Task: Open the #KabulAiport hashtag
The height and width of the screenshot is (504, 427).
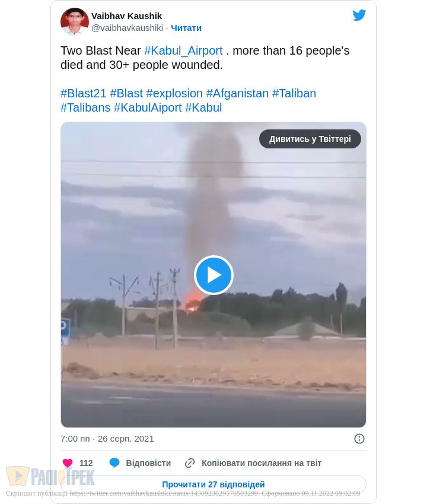Action: click(x=148, y=107)
